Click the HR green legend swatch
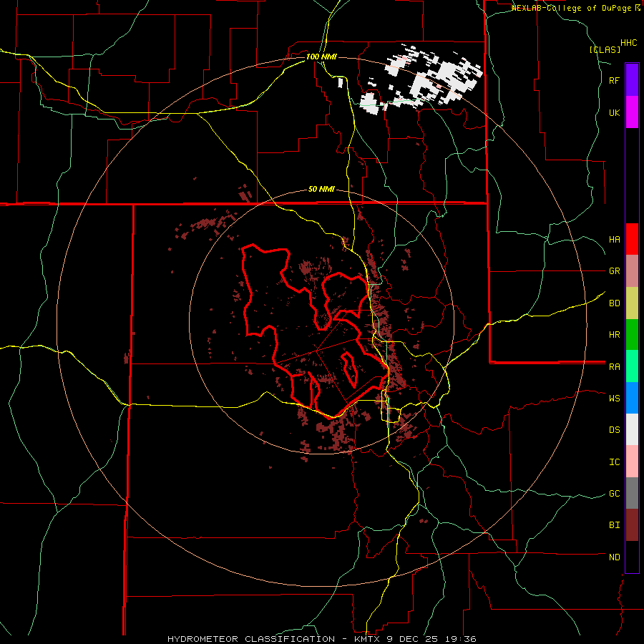This screenshot has width=644, height=644. 632,335
